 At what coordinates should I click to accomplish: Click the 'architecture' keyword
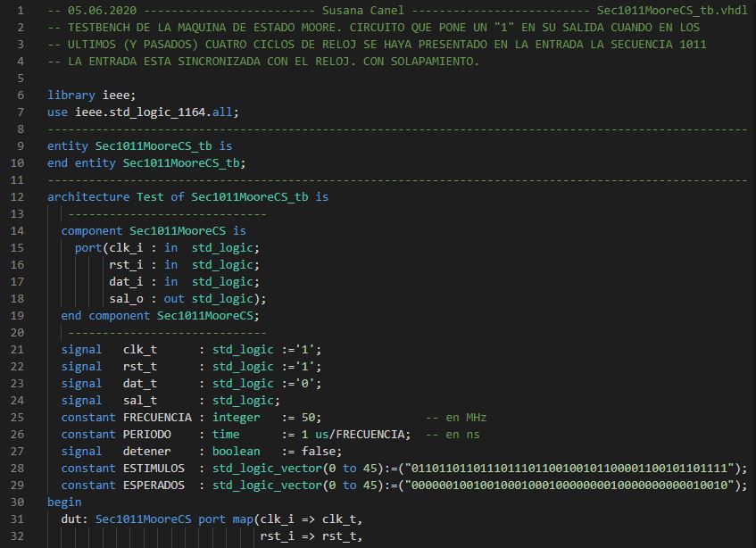[x=87, y=196]
